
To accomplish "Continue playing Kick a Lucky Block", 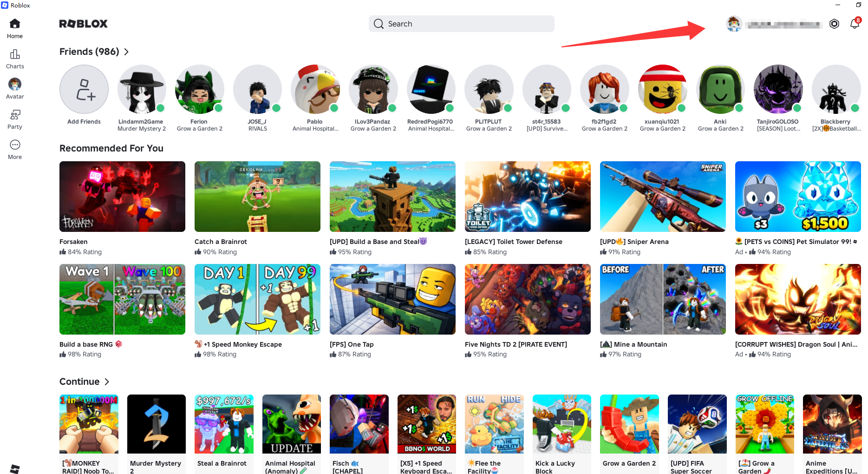I will click(x=562, y=424).
